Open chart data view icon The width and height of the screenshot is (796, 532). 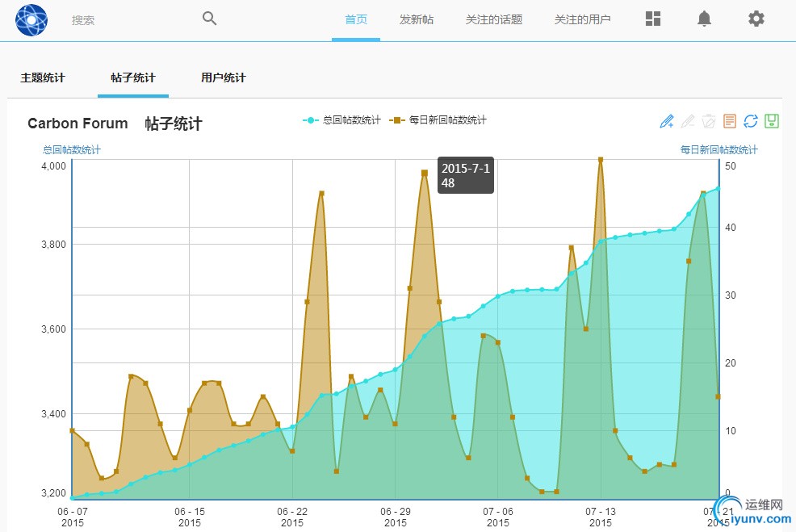[730, 121]
